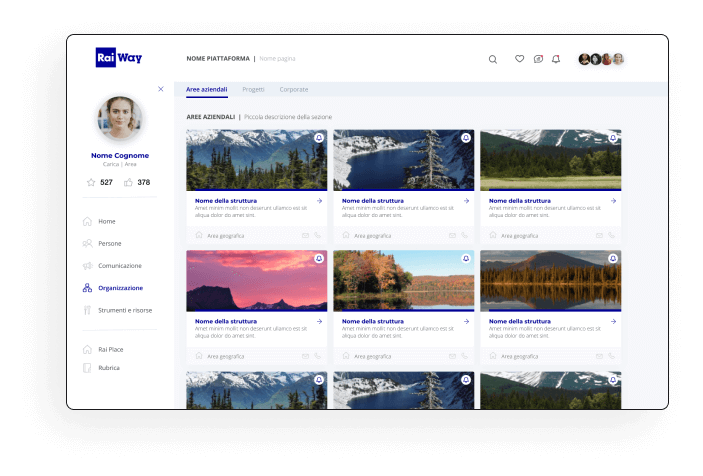Click the star icon beside 527
Screen dimensions: 703x476
click(x=91, y=182)
